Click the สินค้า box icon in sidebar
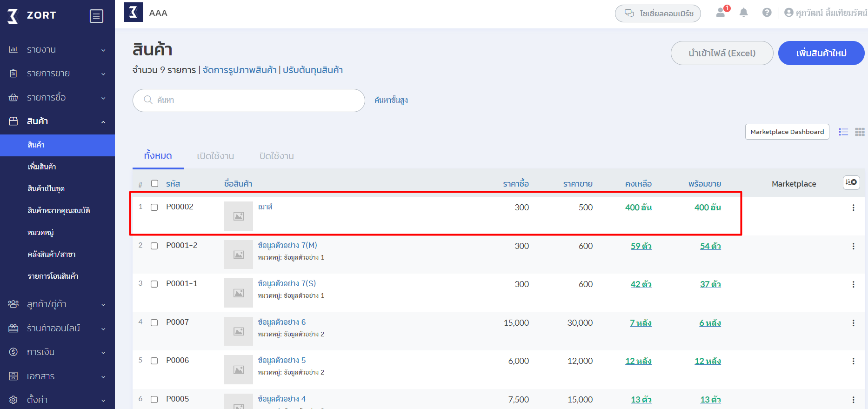Viewport: 868px width, 409px height. click(13, 121)
